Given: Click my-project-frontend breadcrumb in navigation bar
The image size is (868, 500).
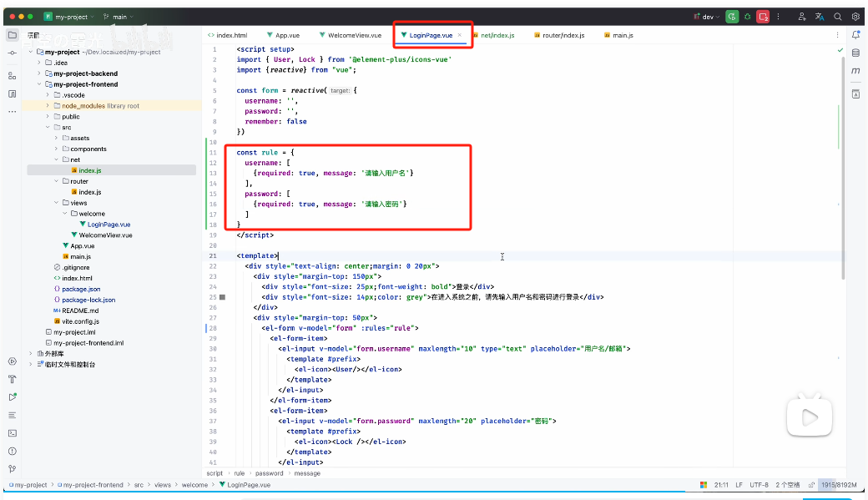Looking at the screenshot, I should tap(93, 485).
